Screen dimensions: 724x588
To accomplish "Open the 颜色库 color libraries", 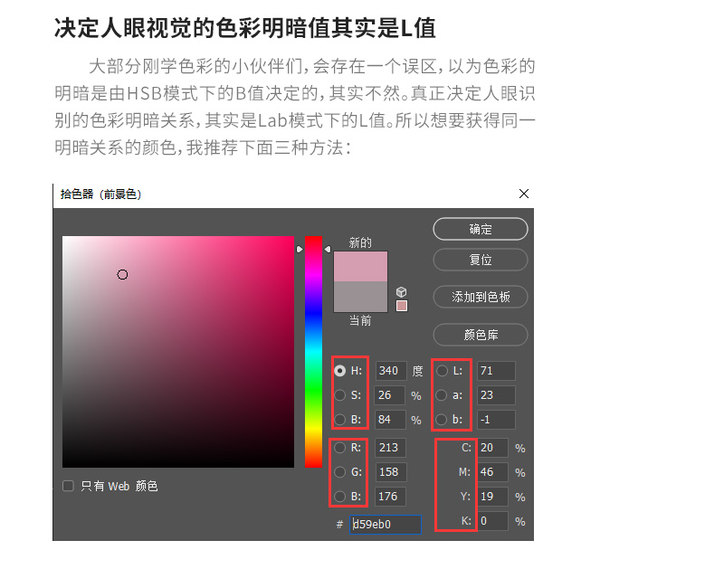I will tap(481, 335).
